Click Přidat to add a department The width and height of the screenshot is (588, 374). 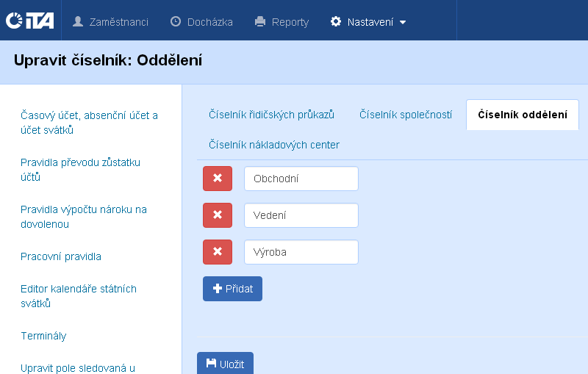(232, 289)
